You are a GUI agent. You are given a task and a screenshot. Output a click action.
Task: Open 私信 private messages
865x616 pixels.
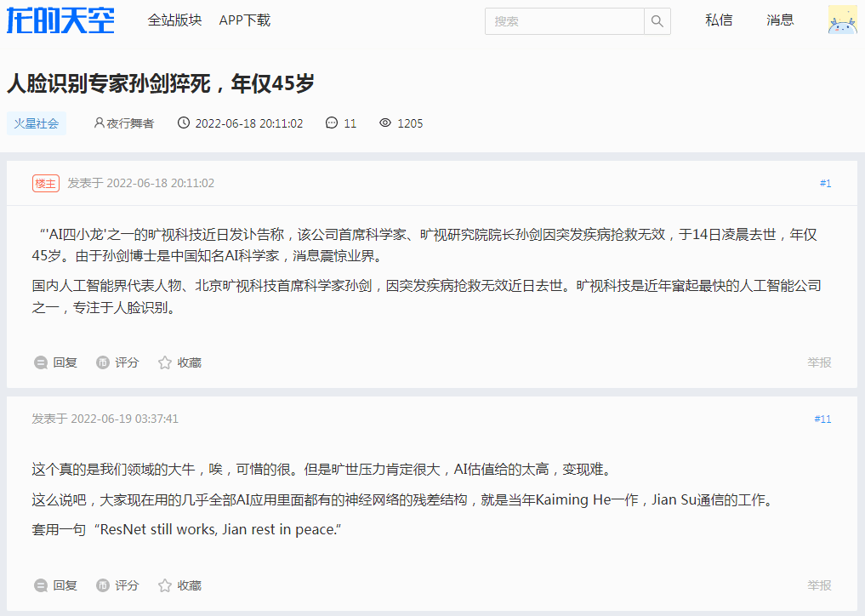(719, 20)
